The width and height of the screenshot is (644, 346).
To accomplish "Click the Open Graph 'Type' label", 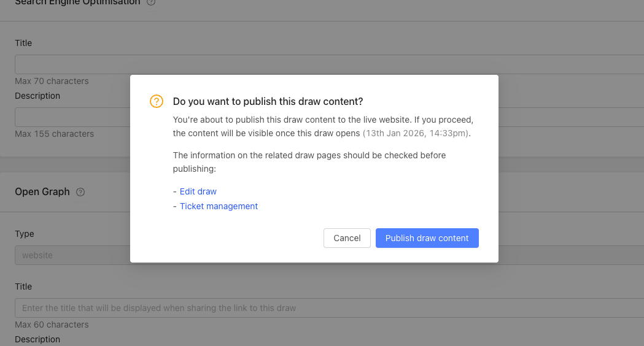I will pyautogui.click(x=25, y=234).
